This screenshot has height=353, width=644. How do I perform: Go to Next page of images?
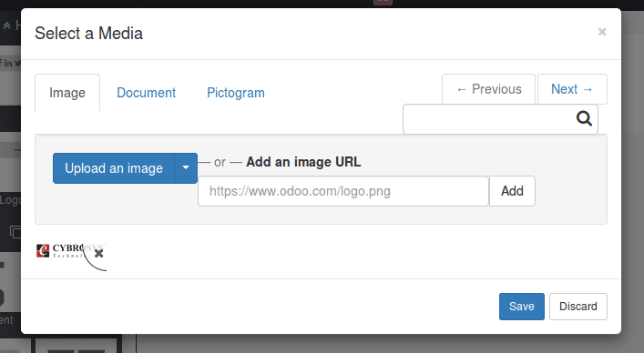tap(572, 89)
